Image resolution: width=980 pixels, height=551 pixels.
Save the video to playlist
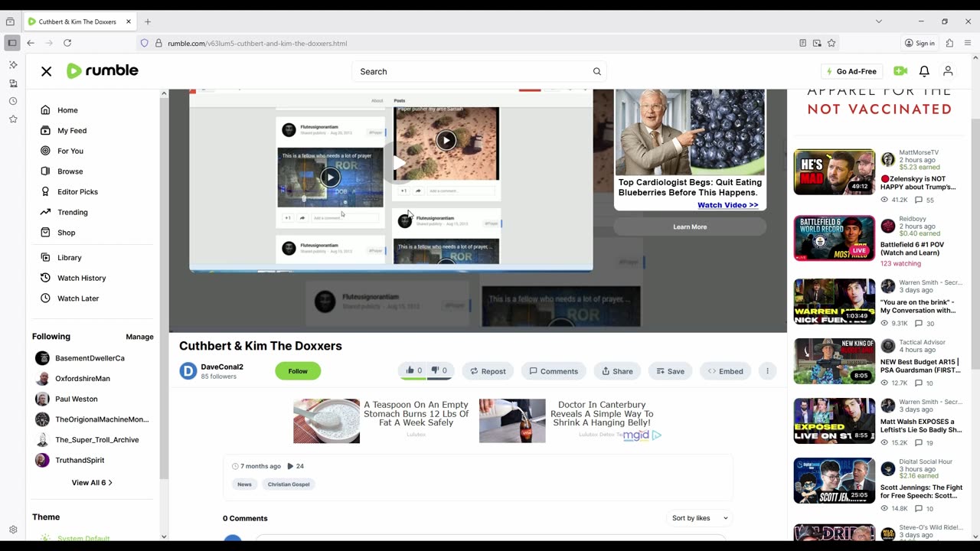click(670, 371)
